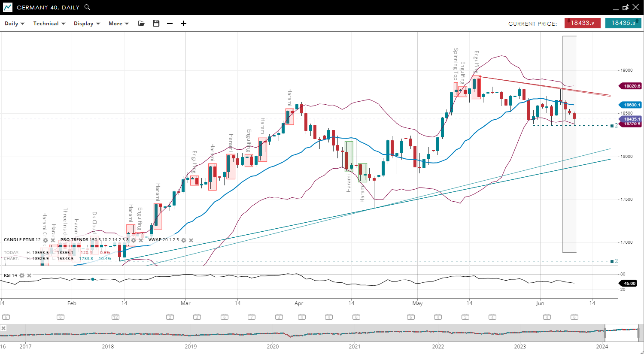Expand the Daily timeframe dropdown
Viewport: 644px width, 354px height.
click(15, 24)
